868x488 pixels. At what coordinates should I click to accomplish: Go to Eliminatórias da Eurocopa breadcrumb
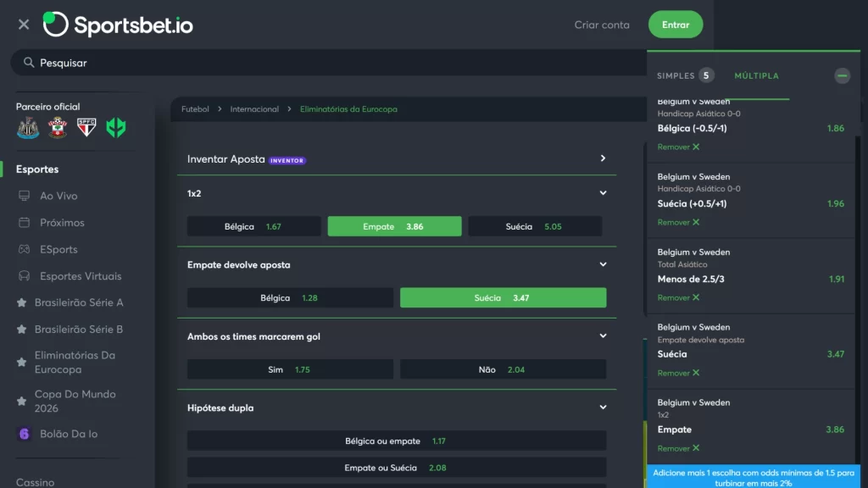[x=348, y=109]
